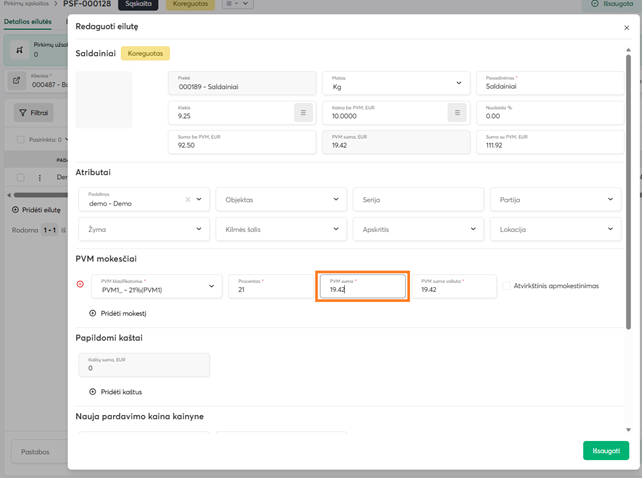The height and width of the screenshot is (479, 642).
Task: Click the plus icon of Pridėti kaštus
Action: (x=94, y=391)
